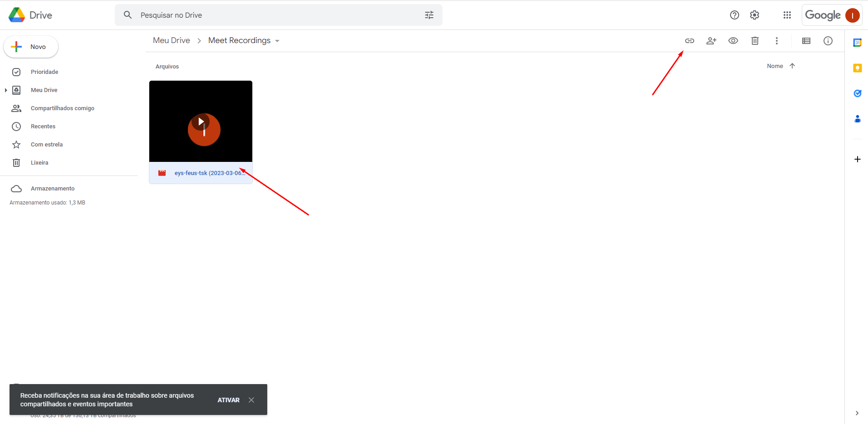Open the Help question mark menu
Screen dimensions: 868x424
pyautogui.click(x=735, y=15)
